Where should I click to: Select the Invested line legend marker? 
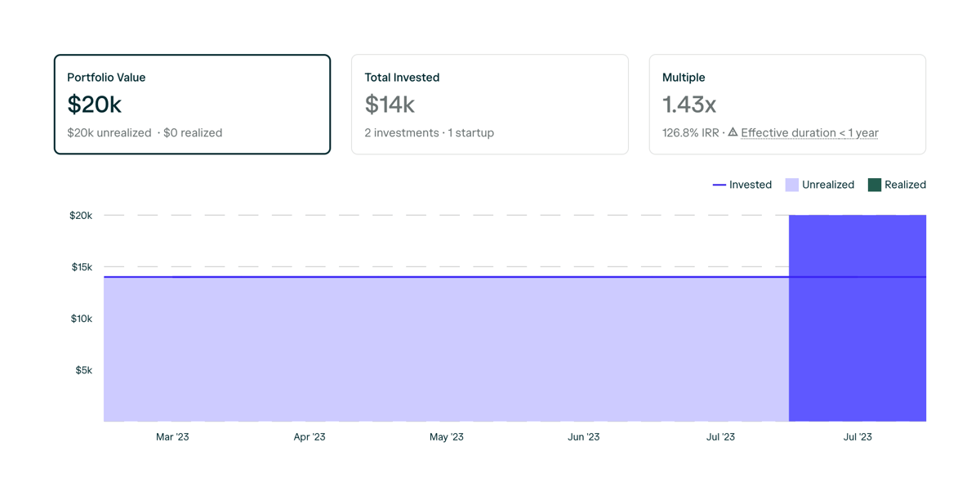720,185
